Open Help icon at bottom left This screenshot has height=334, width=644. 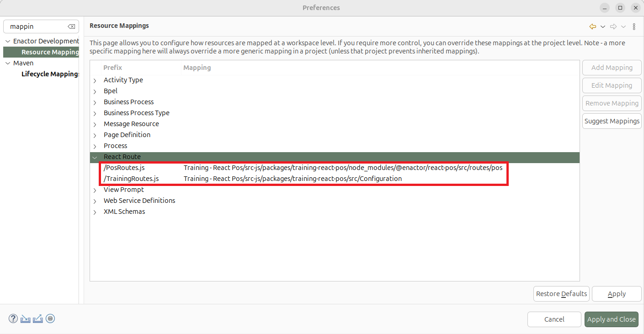13,318
